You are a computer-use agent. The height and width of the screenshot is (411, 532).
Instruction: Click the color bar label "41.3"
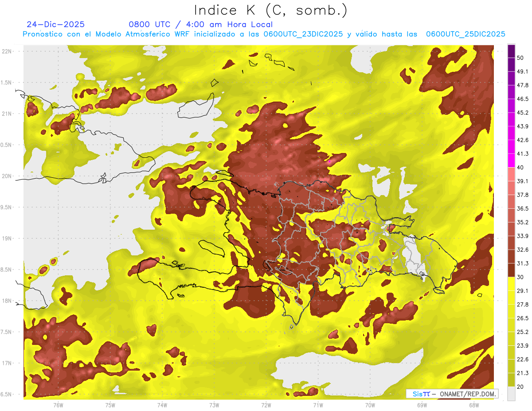tap(523, 154)
